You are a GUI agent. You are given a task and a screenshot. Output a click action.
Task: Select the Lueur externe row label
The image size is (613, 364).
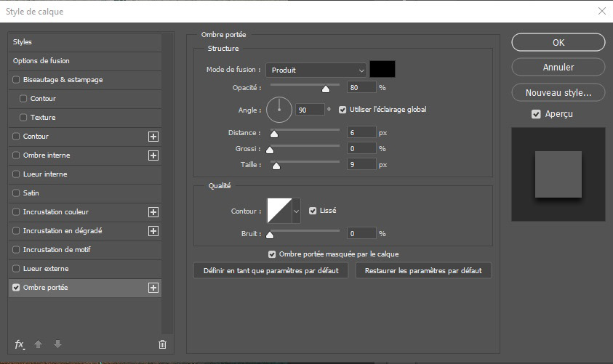(x=46, y=268)
